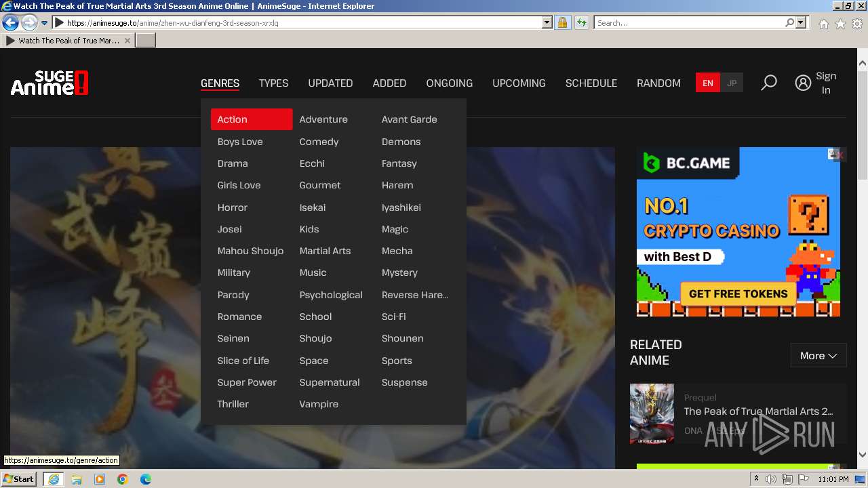Open the media player taskbar icon
The height and width of the screenshot is (488, 868).
100,479
